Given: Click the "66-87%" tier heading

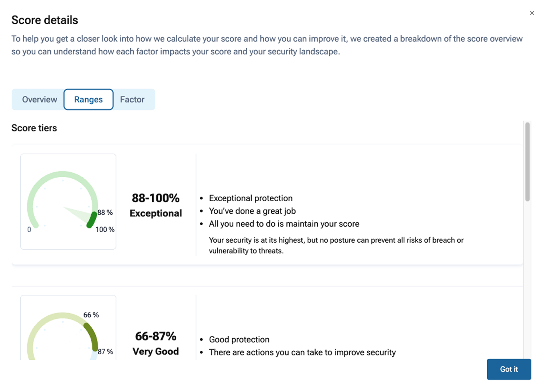Looking at the screenshot, I should tap(156, 336).
